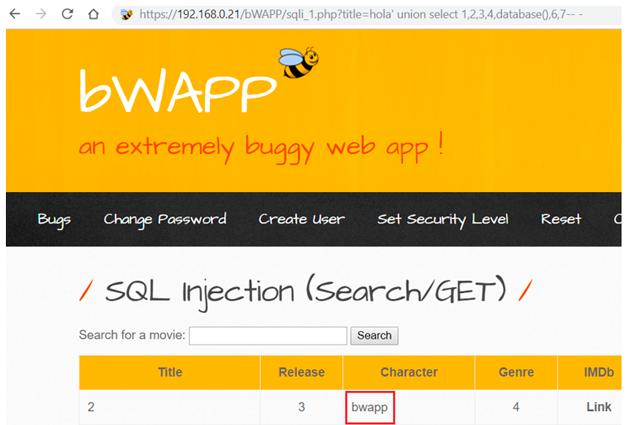Click the Genre column header

pyautogui.click(x=516, y=372)
